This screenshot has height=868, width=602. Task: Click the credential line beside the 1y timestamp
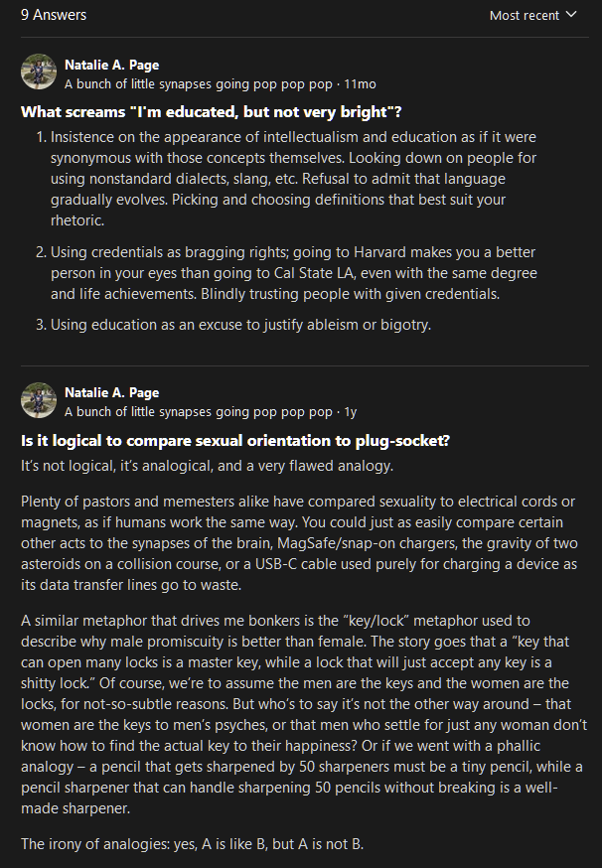199,411
